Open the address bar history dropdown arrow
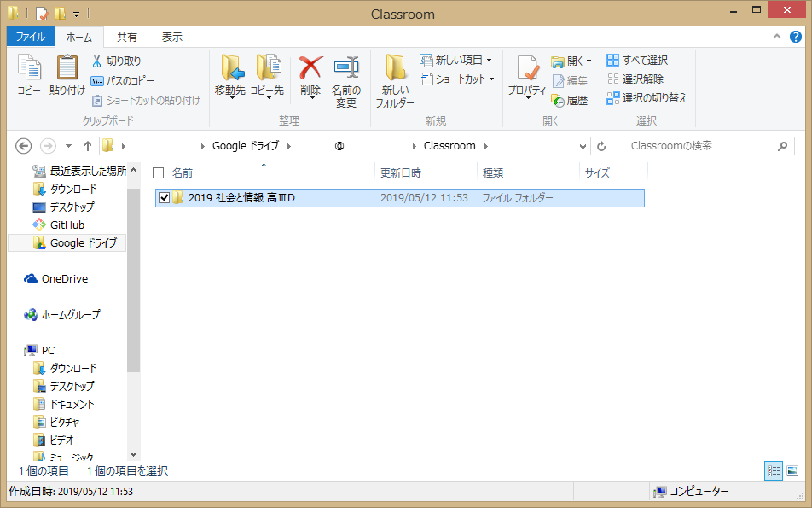The width and height of the screenshot is (812, 508). pos(583,146)
